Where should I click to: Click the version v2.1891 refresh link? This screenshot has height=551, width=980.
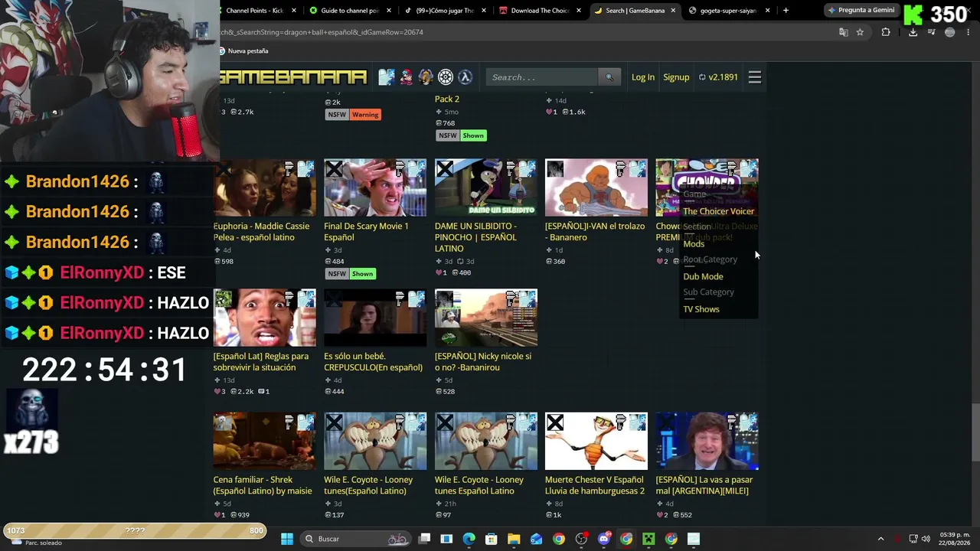point(718,77)
